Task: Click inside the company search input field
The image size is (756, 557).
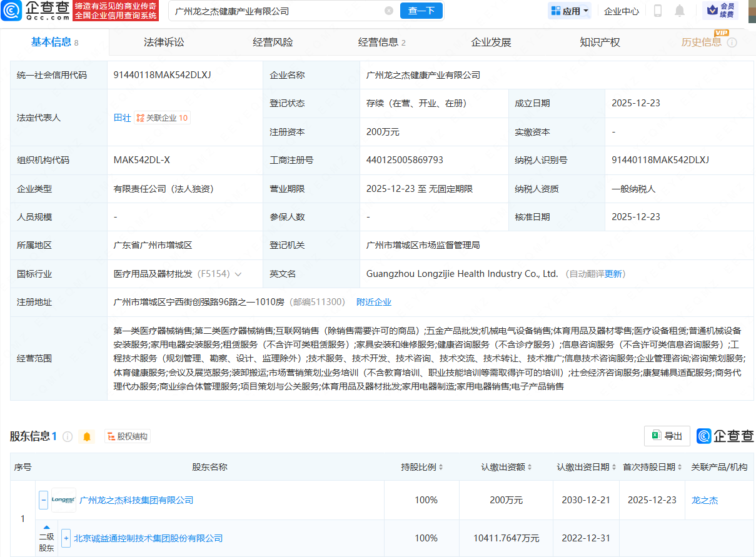Action: [x=269, y=11]
